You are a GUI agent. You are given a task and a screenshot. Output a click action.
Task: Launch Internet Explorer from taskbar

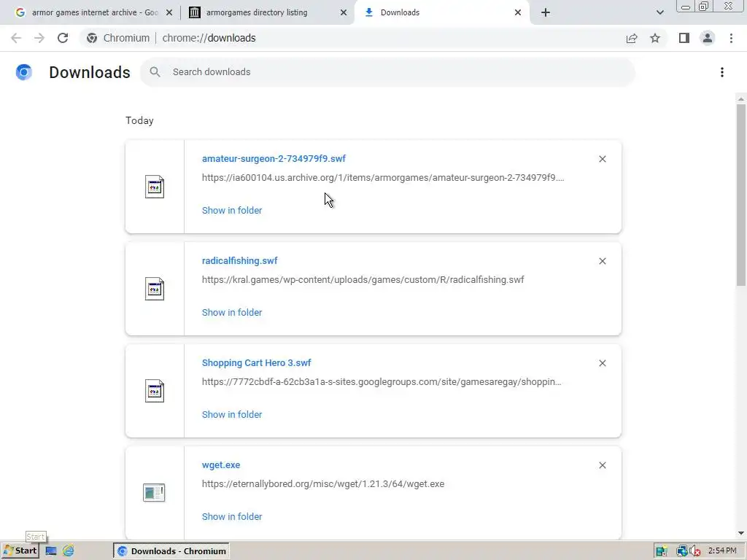pyautogui.click(x=69, y=551)
